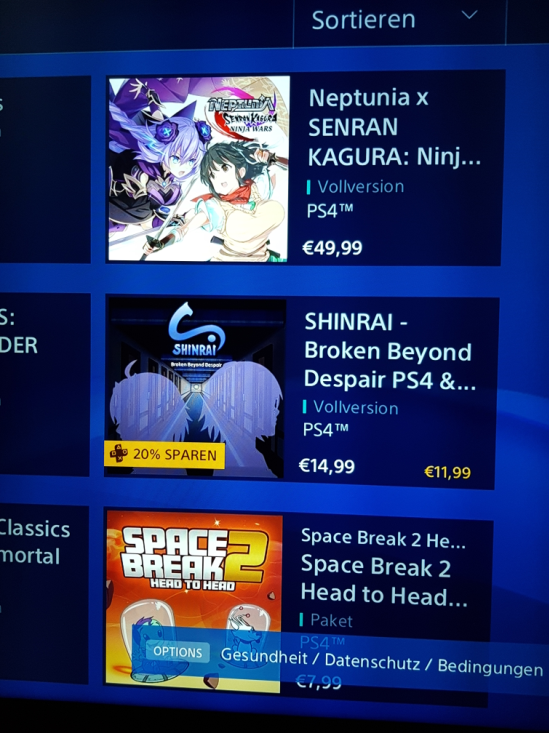
Task: Open the Sortieren dropdown
Action: pos(399,22)
